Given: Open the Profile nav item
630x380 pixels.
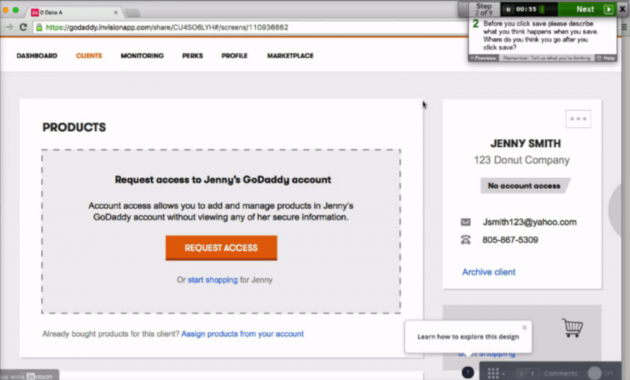Looking at the screenshot, I should pyautogui.click(x=234, y=56).
